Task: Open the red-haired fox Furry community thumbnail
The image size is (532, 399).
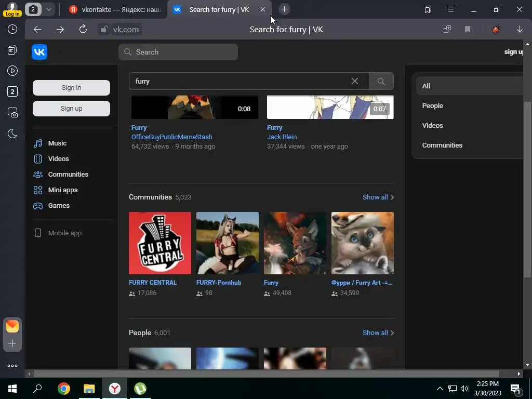Action: click(x=295, y=243)
